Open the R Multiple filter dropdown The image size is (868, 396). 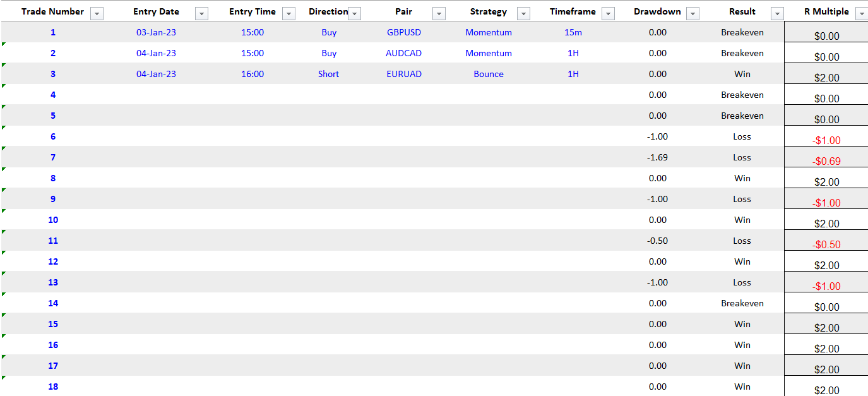861,14
